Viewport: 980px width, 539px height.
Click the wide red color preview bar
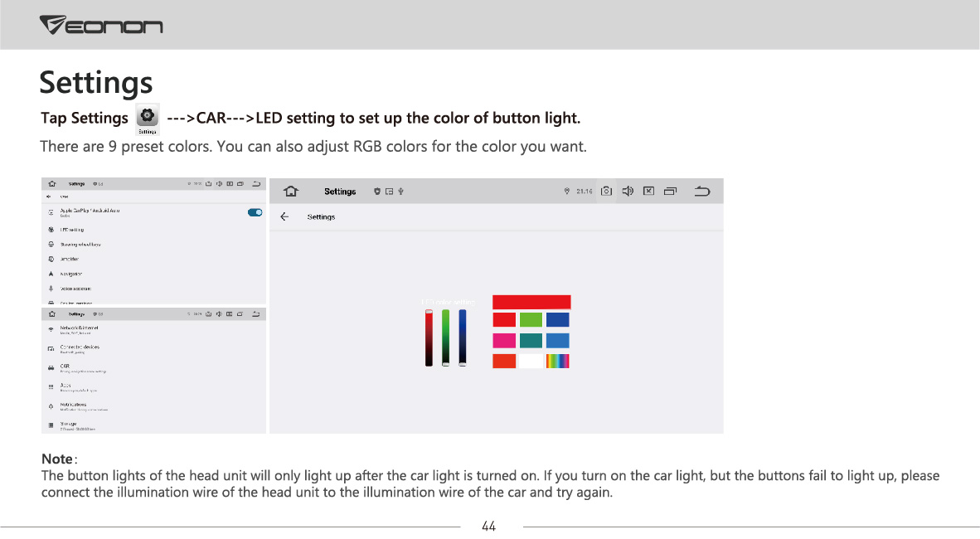click(x=531, y=302)
